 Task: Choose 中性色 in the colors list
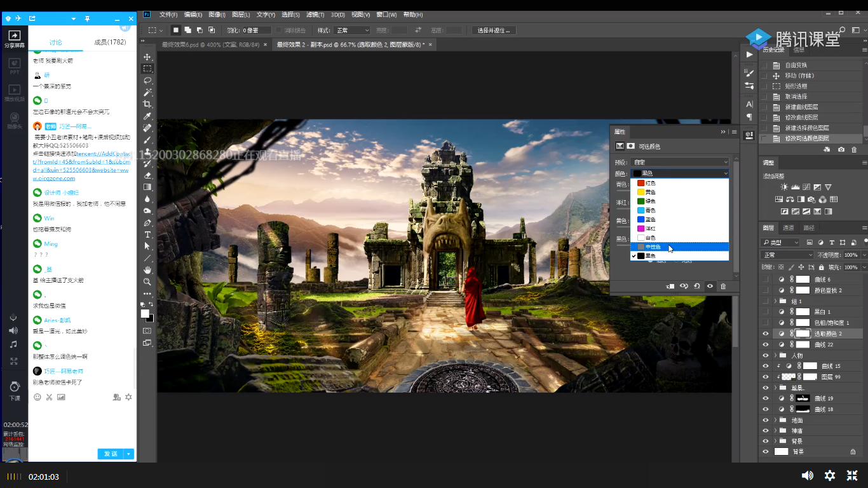679,247
